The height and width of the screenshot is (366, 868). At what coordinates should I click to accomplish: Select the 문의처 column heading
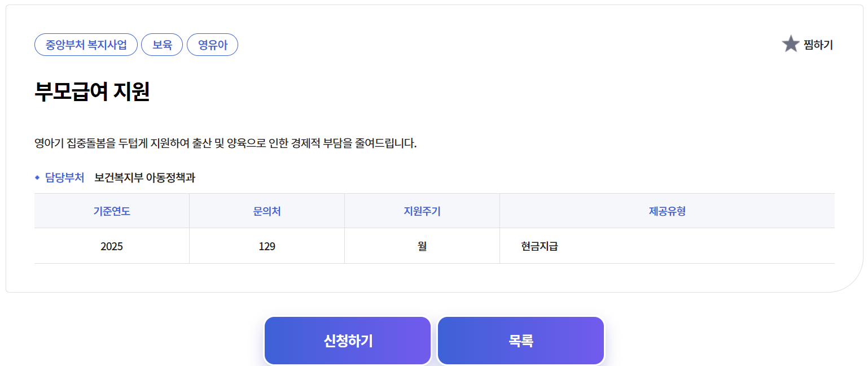click(x=266, y=210)
